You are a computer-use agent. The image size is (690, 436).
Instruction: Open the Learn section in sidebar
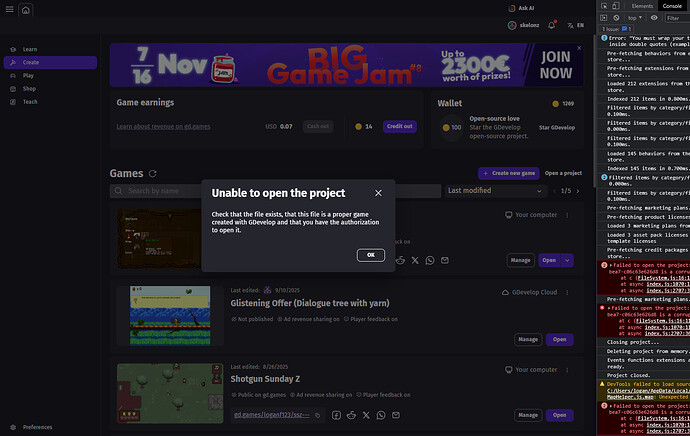tap(50, 49)
